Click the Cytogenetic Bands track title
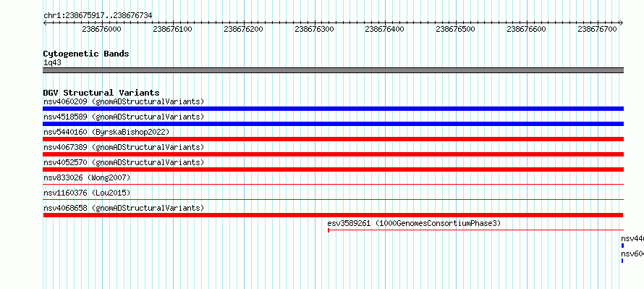The image size is (644, 289). click(x=86, y=54)
